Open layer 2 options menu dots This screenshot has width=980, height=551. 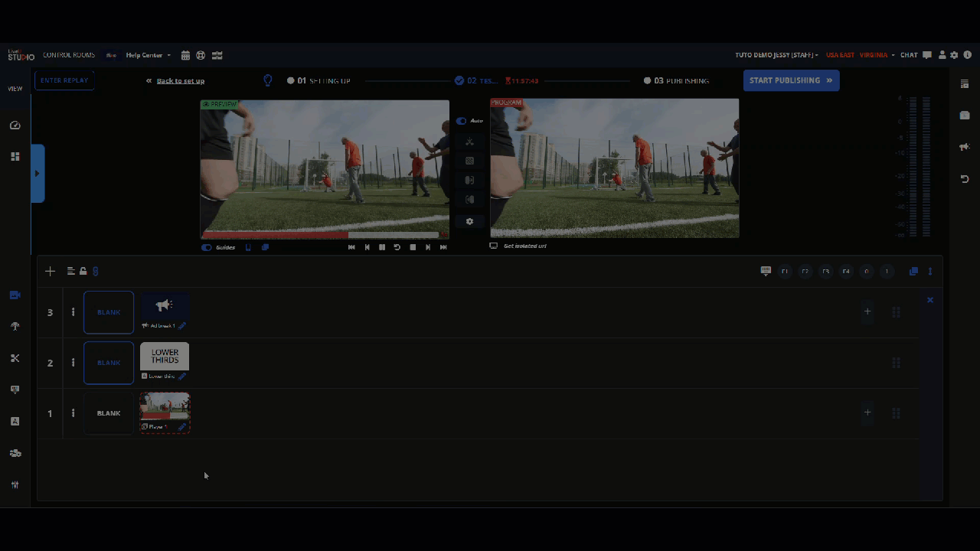click(x=73, y=363)
